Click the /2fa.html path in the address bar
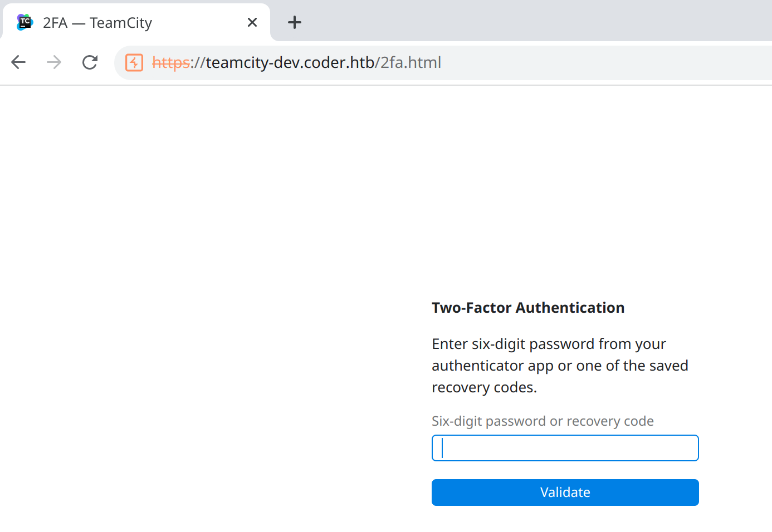The width and height of the screenshot is (772, 532). pos(408,62)
